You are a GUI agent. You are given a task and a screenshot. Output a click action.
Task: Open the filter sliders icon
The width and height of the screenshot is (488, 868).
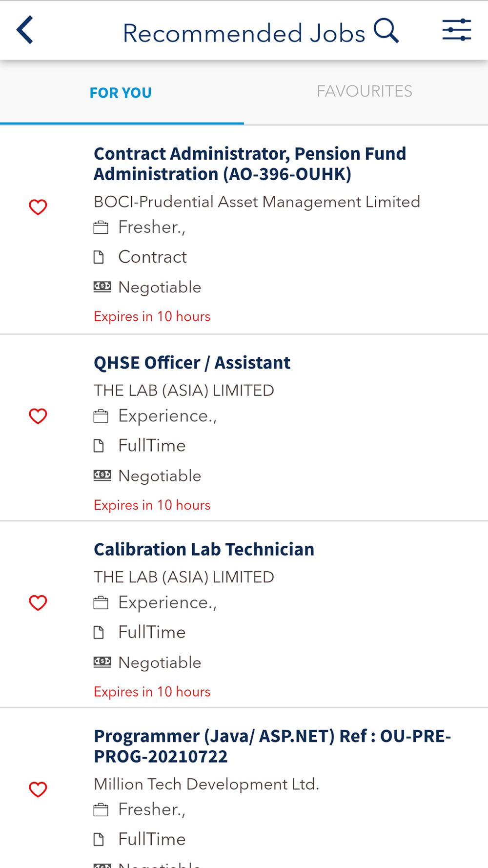point(457,30)
